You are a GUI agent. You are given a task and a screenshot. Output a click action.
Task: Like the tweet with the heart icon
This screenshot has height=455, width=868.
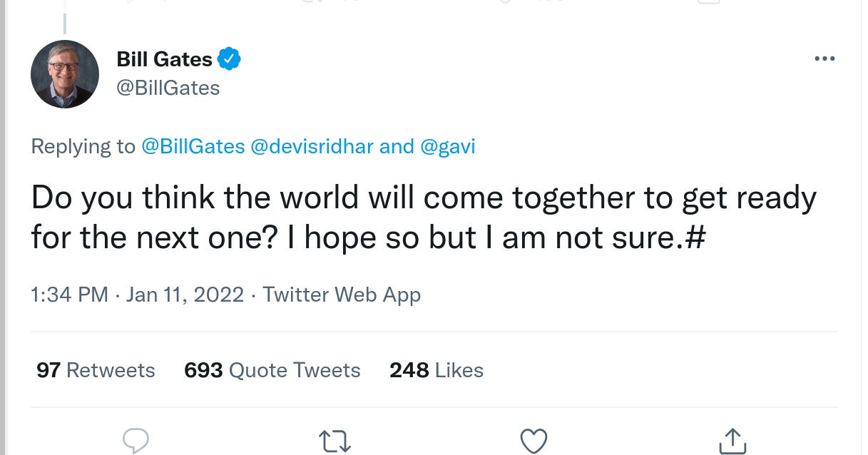533,441
